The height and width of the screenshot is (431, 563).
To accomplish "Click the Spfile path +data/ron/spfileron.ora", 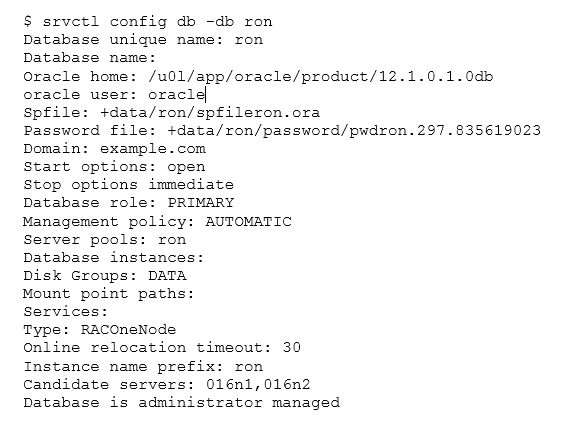I will click(x=210, y=113).
